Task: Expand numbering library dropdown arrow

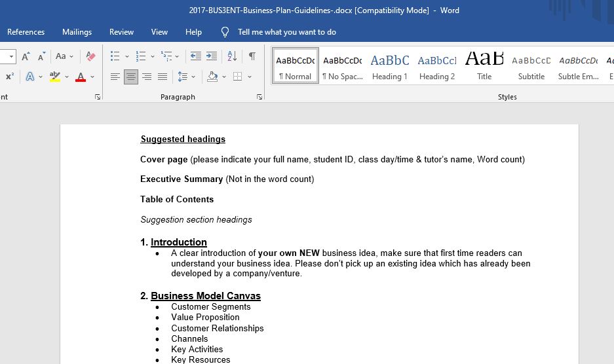Action: (x=153, y=56)
